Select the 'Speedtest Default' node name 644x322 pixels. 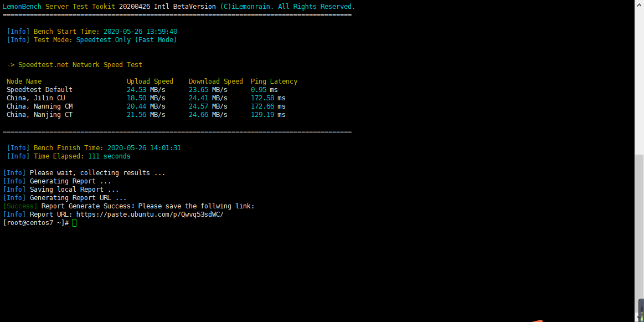39,90
